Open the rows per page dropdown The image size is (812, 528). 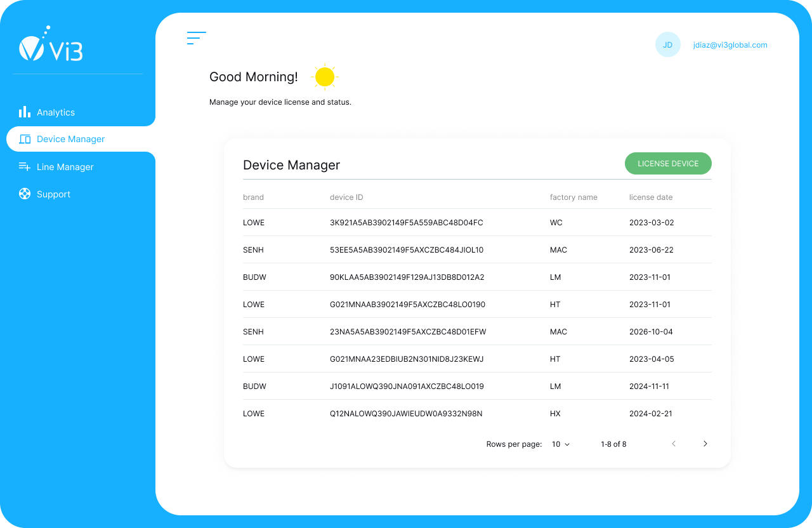coord(561,444)
